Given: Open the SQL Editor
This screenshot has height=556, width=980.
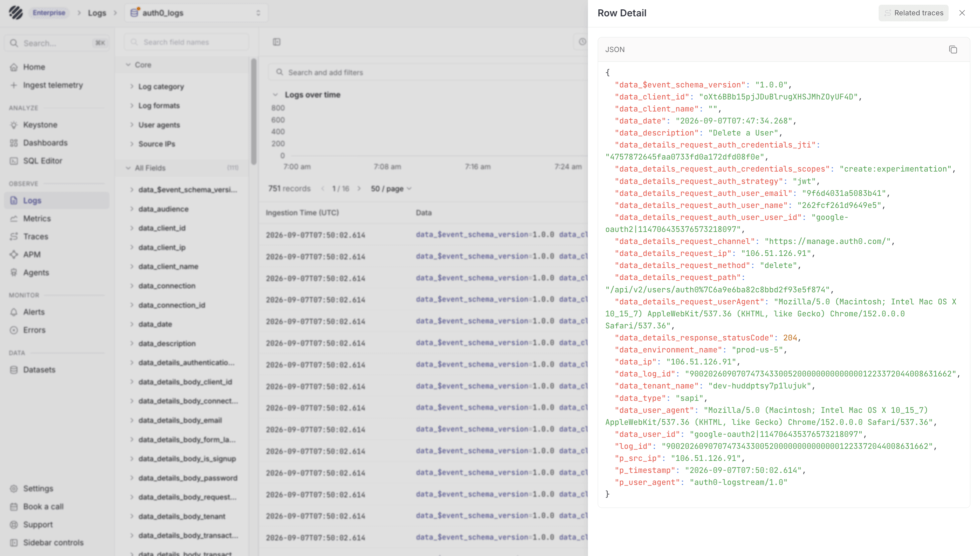Looking at the screenshot, I should 57,161.
